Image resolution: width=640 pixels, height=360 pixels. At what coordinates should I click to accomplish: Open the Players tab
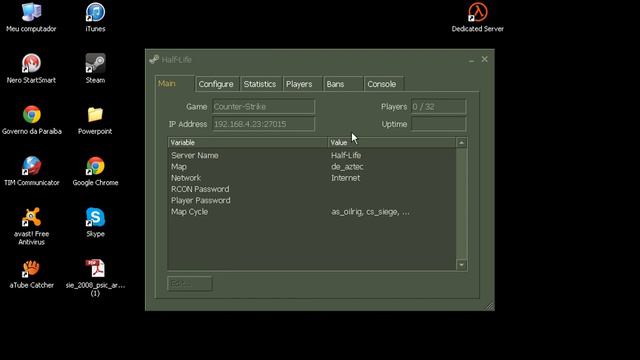point(302,84)
